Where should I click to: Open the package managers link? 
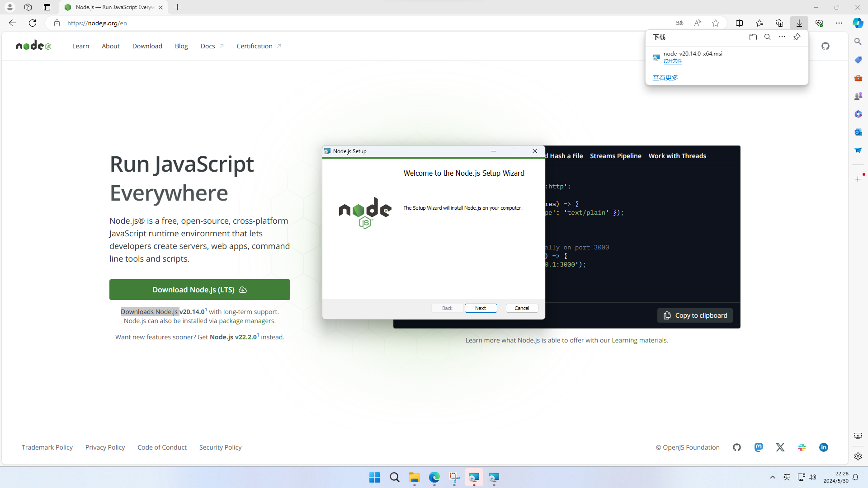[246, 321]
